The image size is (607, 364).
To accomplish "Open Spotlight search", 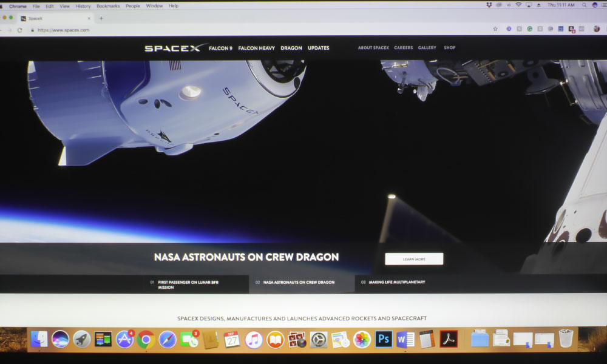I will [584, 5].
